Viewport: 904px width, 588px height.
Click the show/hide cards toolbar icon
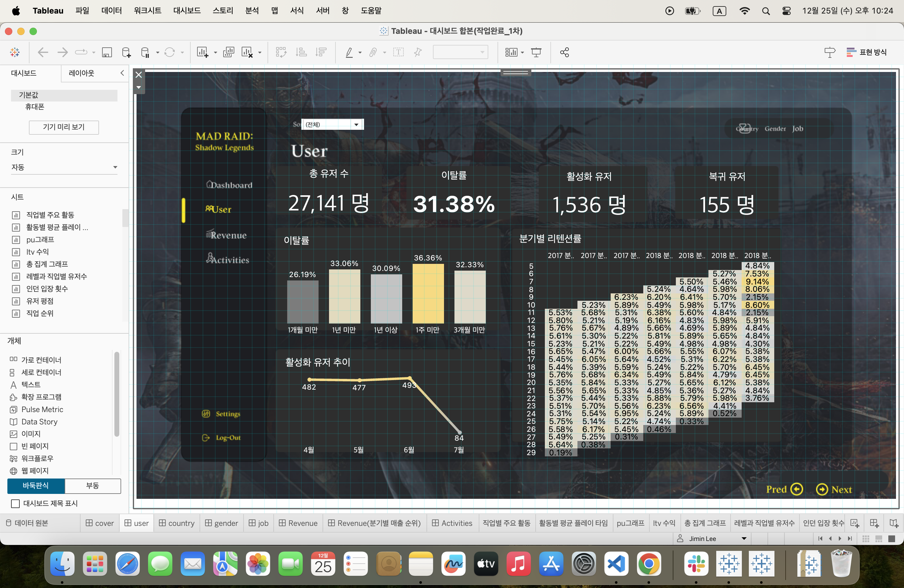511,52
